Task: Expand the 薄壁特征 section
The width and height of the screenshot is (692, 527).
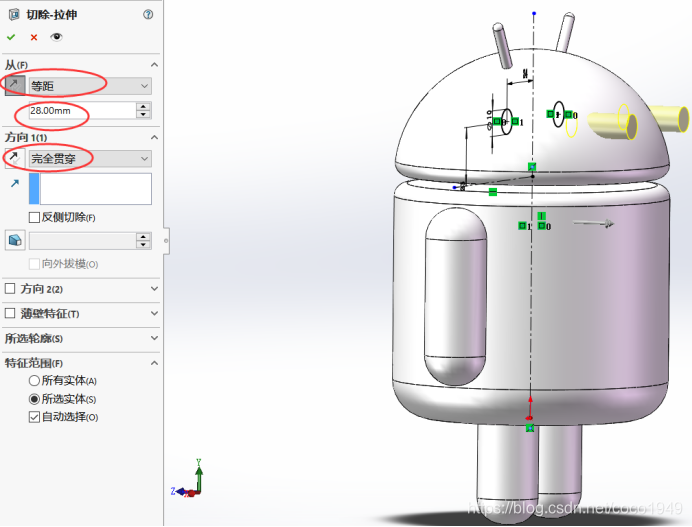Action: pyautogui.click(x=154, y=313)
